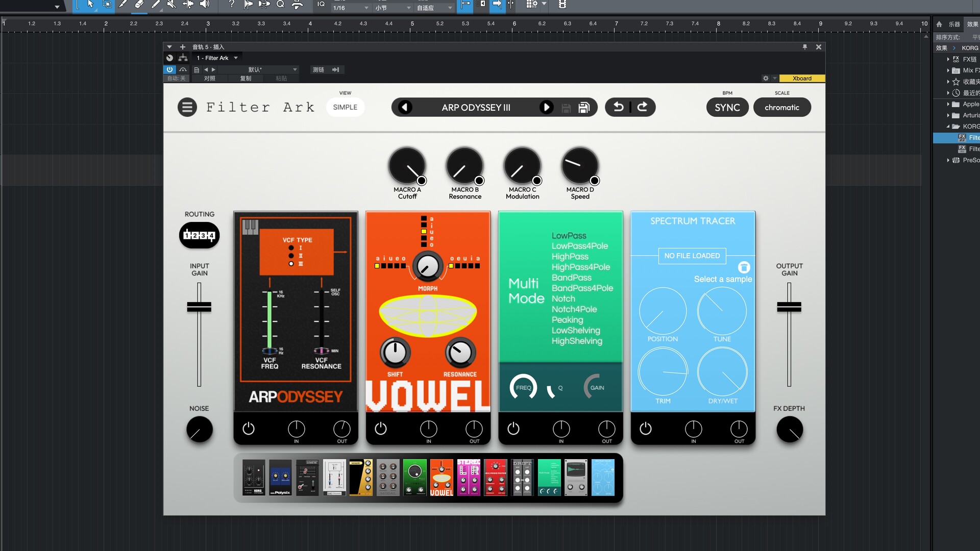980x551 pixels.
Task: Toggle Spectrum Tracer power button
Action: click(x=646, y=429)
